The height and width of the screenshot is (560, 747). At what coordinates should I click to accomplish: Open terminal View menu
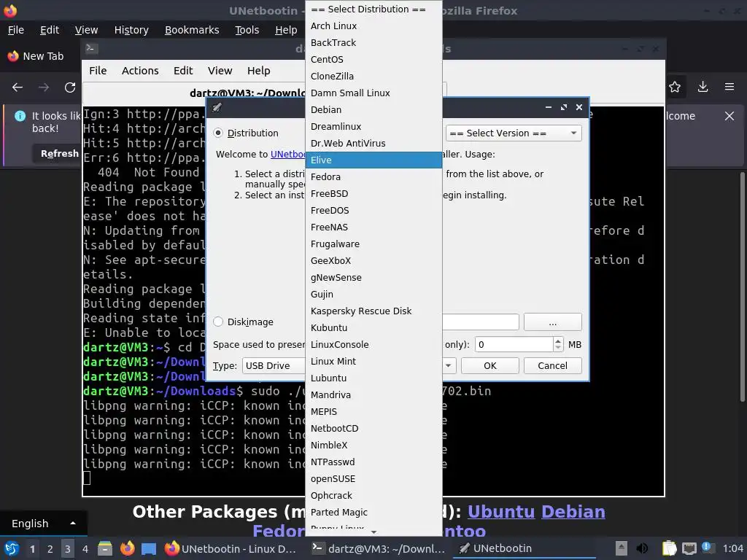tap(220, 71)
